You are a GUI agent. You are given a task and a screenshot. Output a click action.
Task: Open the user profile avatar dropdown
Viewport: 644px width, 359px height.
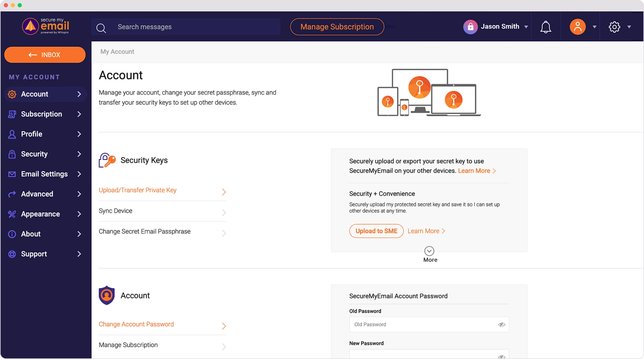pyautogui.click(x=595, y=27)
